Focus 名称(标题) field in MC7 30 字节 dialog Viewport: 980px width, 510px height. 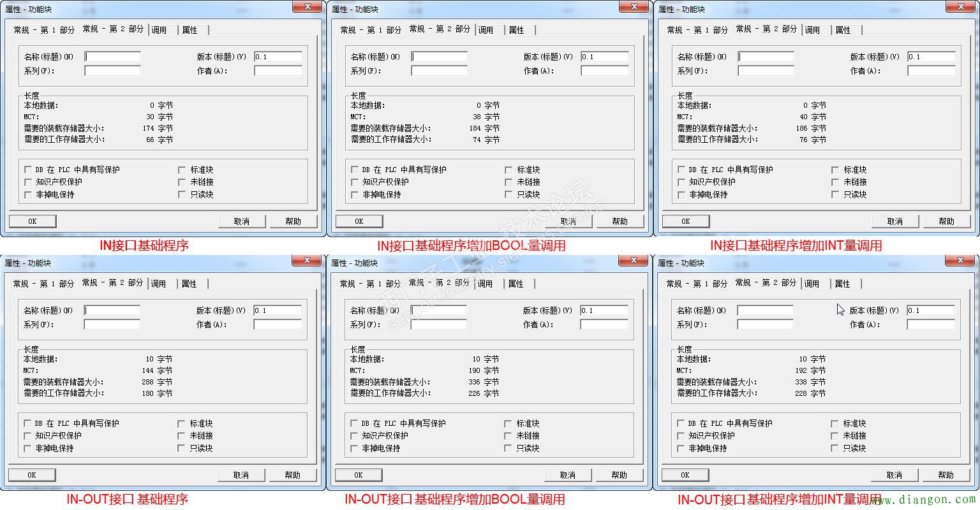click(113, 57)
